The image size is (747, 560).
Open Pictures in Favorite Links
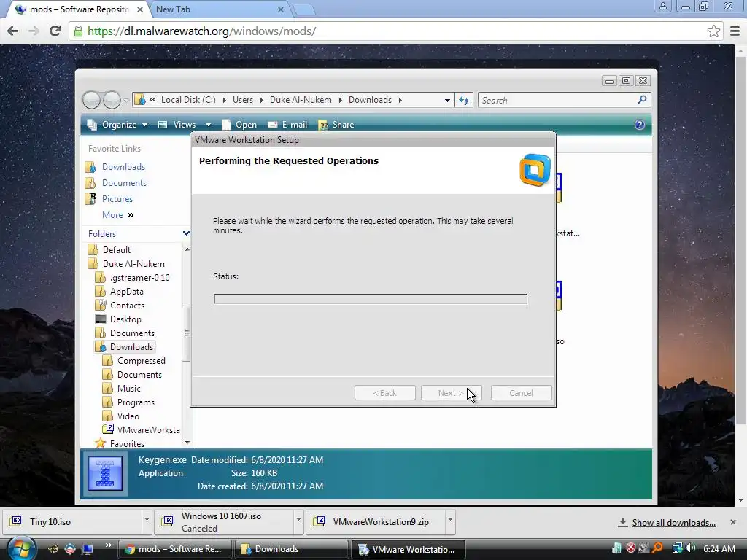click(x=117, y=199)
